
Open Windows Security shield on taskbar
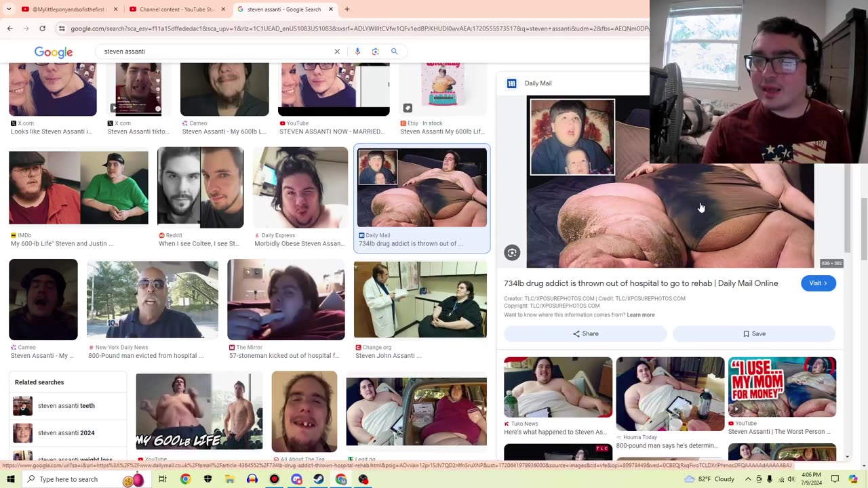[x=208, y=479]
